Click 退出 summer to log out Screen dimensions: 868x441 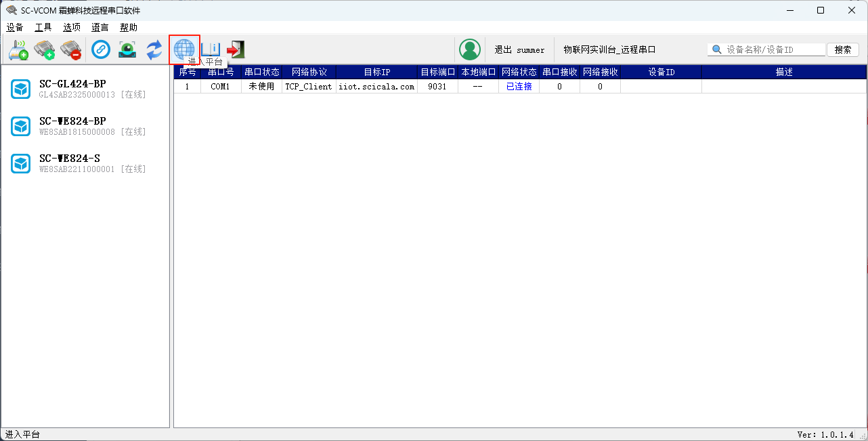[519, 49]
